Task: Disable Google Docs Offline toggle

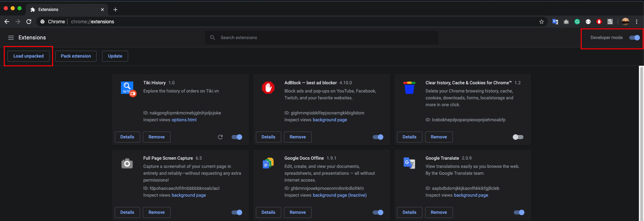Action: pyautogui.click(x=378, y=212)
